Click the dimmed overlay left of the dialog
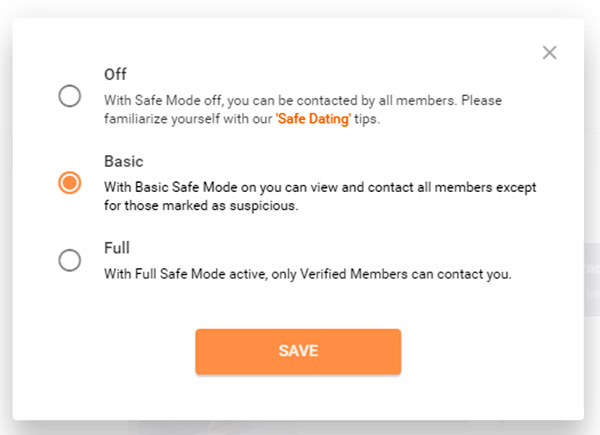 [7, 220]
